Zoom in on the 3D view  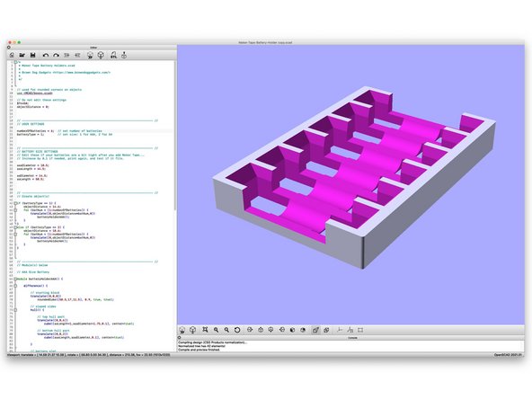pos(216,330)
